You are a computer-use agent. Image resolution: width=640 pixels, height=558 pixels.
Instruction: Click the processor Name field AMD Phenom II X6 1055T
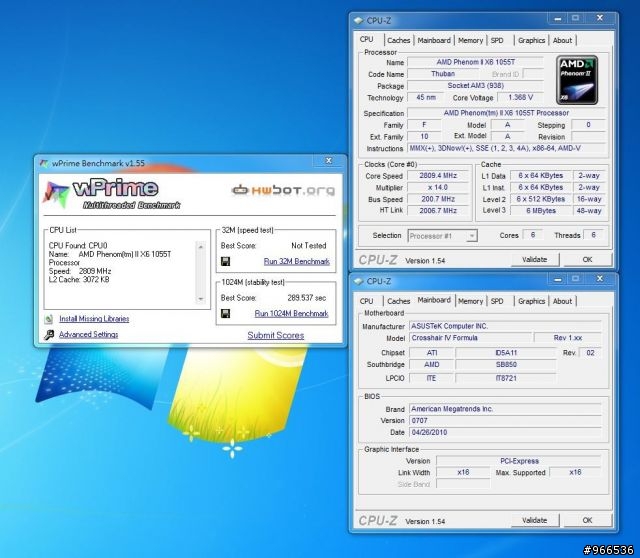tap(476, 62)
